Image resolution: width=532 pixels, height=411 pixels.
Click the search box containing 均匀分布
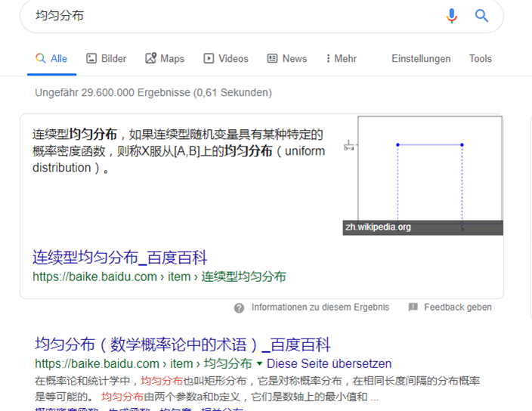[261, 16]
